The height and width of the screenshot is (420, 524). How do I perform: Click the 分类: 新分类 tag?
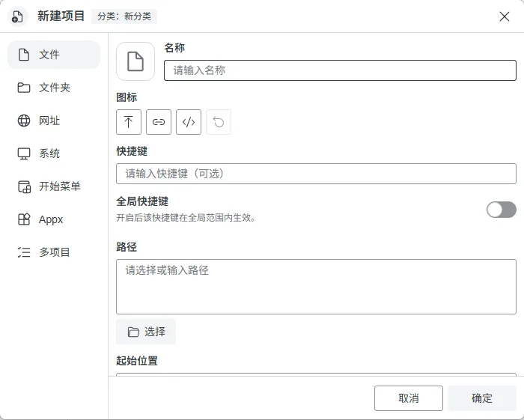(124, 16)
